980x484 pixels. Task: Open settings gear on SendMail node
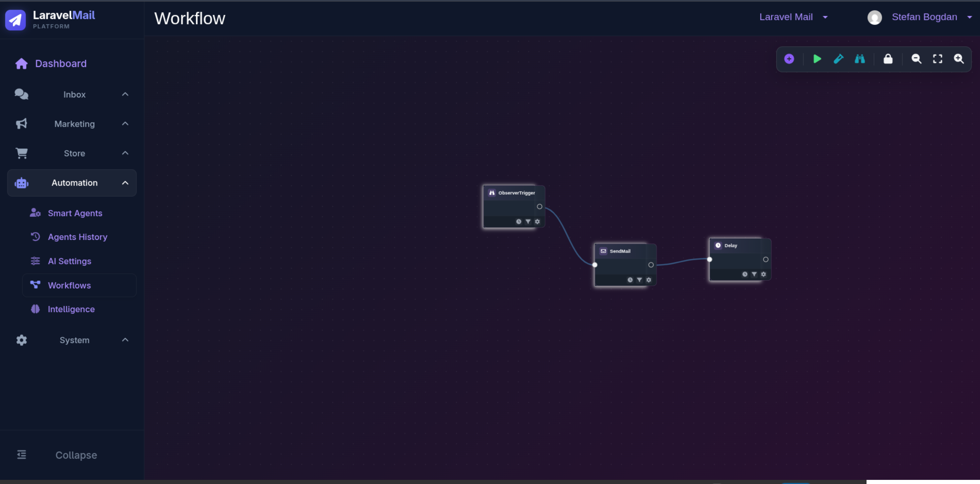tap(649, 280)
